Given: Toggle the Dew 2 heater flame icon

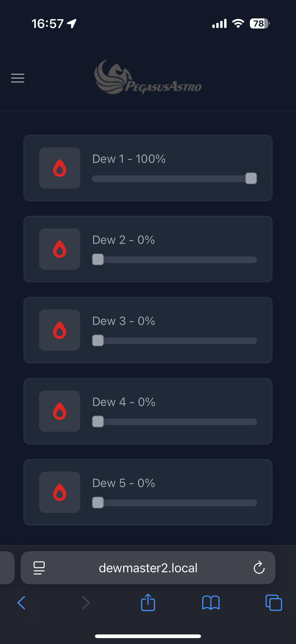Looking at the screenshot, I should tap(59, 249).
